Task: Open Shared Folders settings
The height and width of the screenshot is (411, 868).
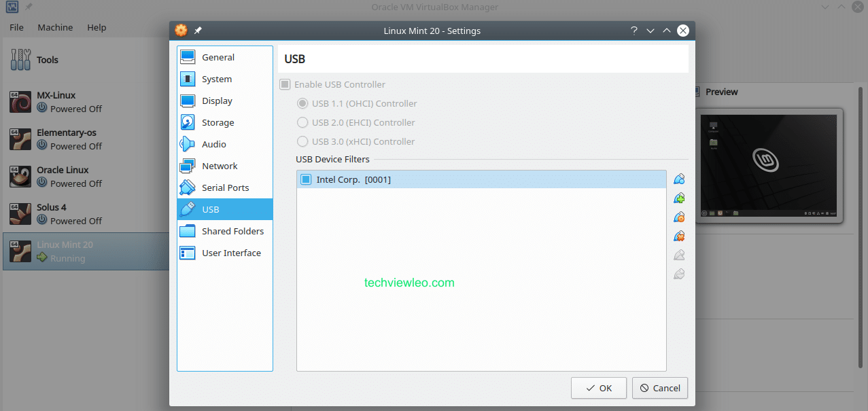Action: (232, 231)
